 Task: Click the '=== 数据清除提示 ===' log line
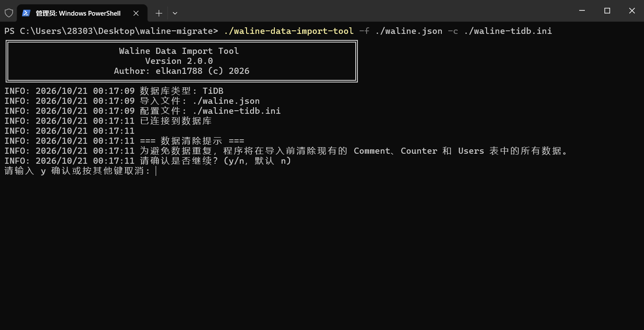click(124, 141)
